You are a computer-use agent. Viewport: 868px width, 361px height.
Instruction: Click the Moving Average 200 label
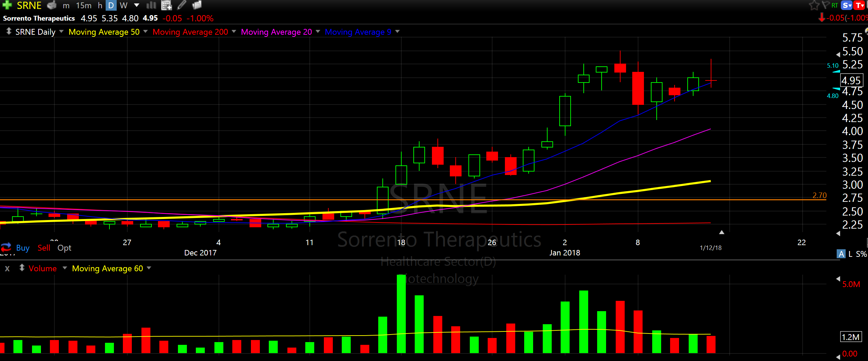(190, 32)
